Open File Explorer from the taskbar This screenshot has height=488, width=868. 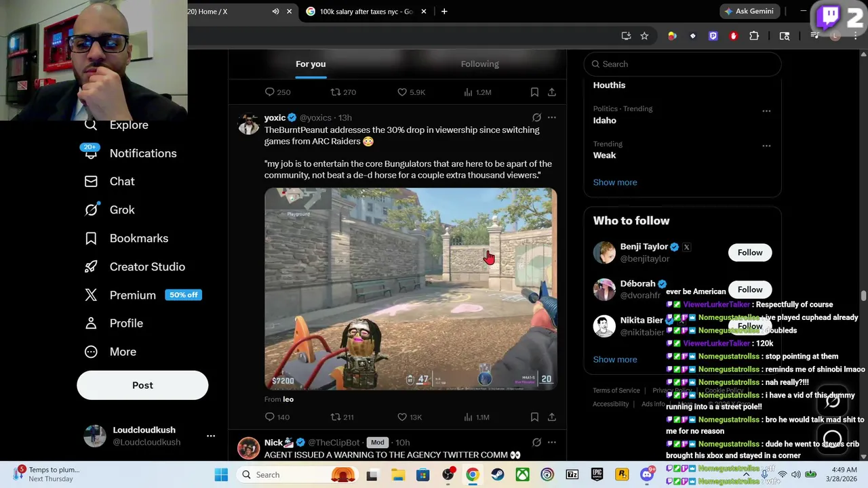(397, 474)
